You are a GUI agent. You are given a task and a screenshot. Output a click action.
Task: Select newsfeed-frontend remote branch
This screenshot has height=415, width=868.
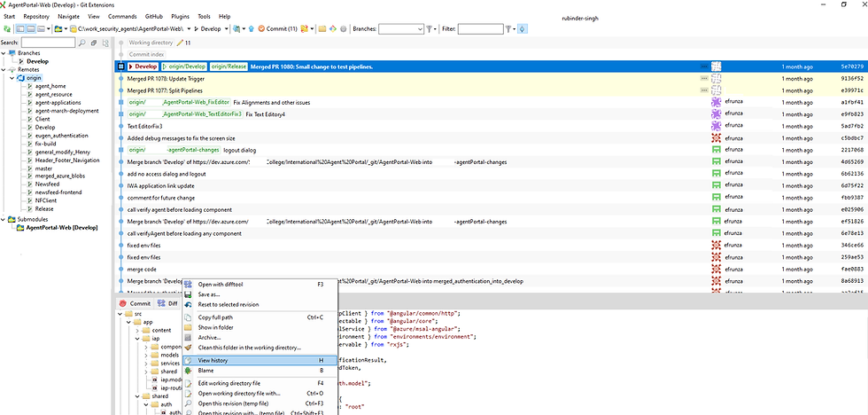[x=58, y=192]
